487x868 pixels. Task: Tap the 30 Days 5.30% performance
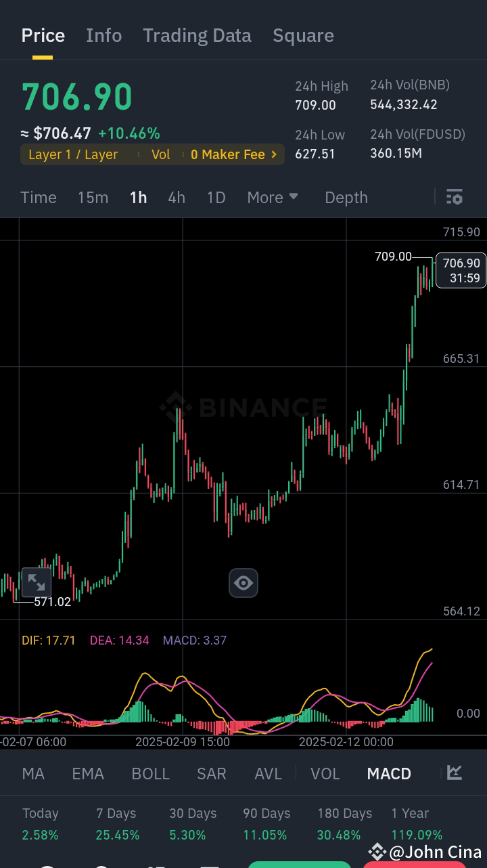point(192,824)
